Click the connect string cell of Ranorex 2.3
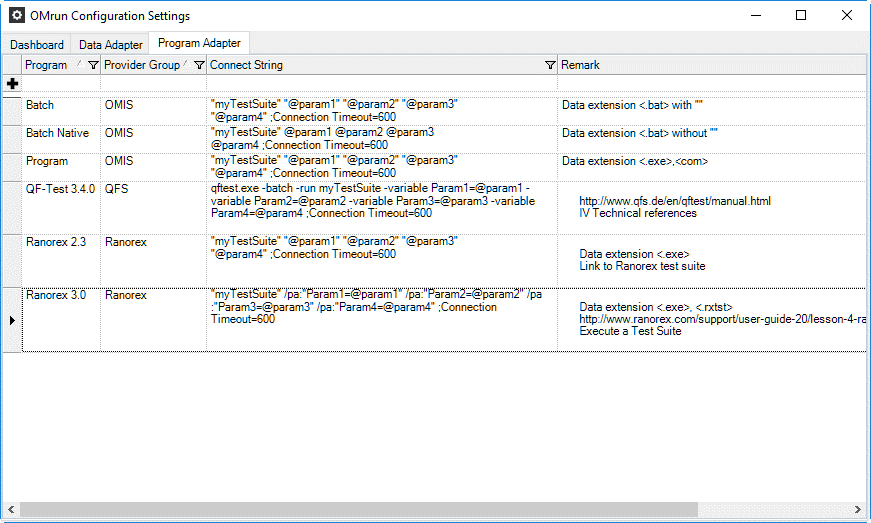The height and width of the screenshot is (523, 871). (x=382, y=260)
